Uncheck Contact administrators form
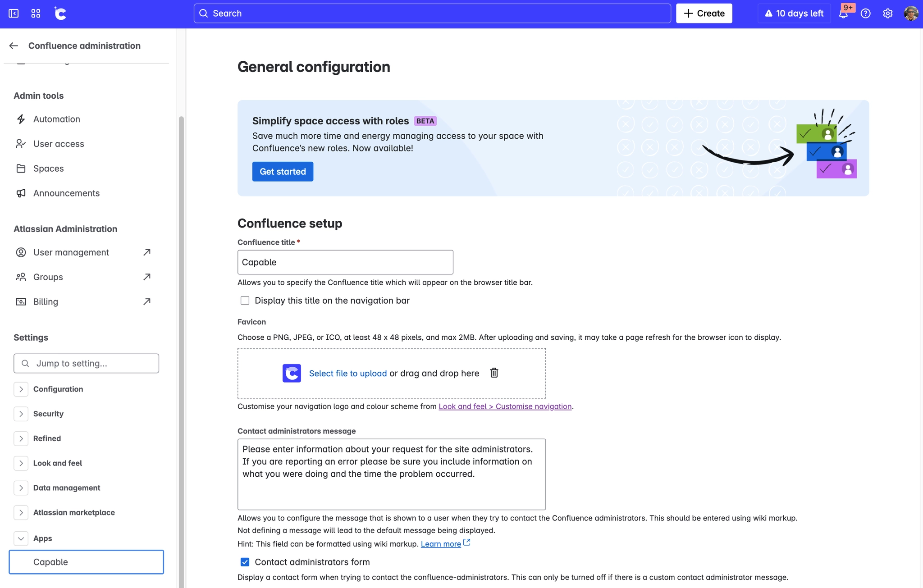This screenshot has width=923, height=588. [245, 562]
